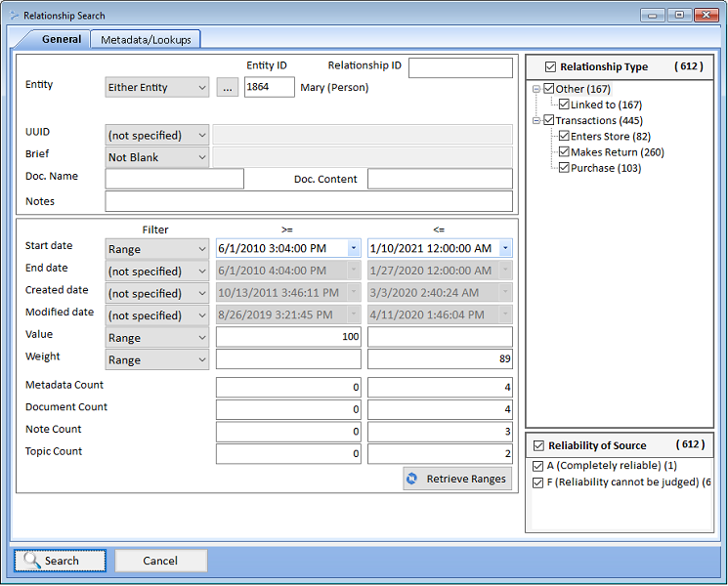
Task: Click the Relationship ID input field
Action: click(460, 67)
